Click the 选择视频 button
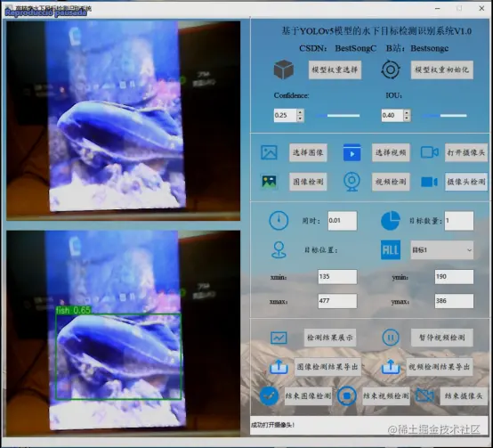This screenshot has width=493, height=448. [x=391, y=152]
